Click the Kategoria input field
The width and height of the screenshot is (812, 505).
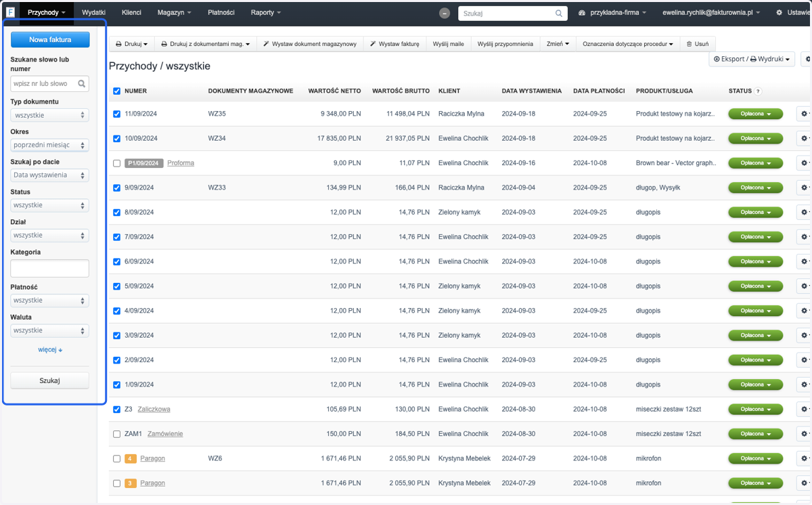pos(50,269)
